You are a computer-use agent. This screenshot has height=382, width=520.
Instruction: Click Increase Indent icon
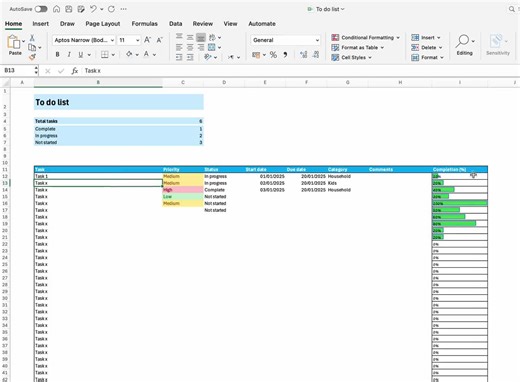[x=190, y=57]
